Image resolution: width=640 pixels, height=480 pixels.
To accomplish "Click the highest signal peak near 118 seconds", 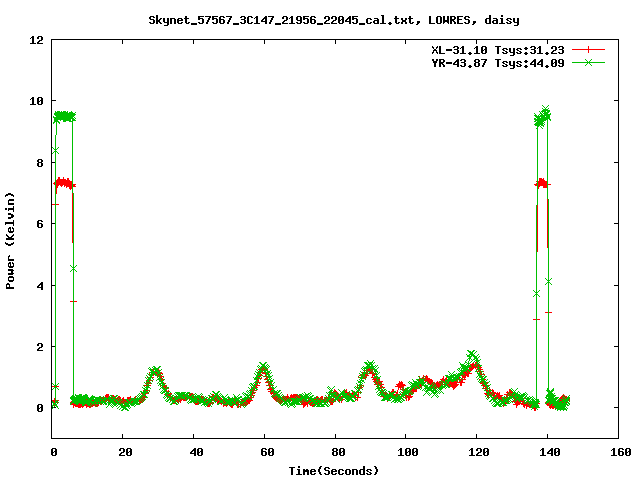I will pos(473,355).
